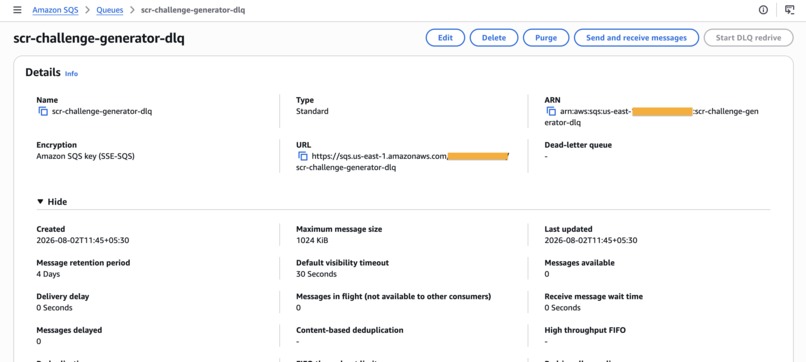
Task: Open Send and receive messages
Action: point(636,38)
